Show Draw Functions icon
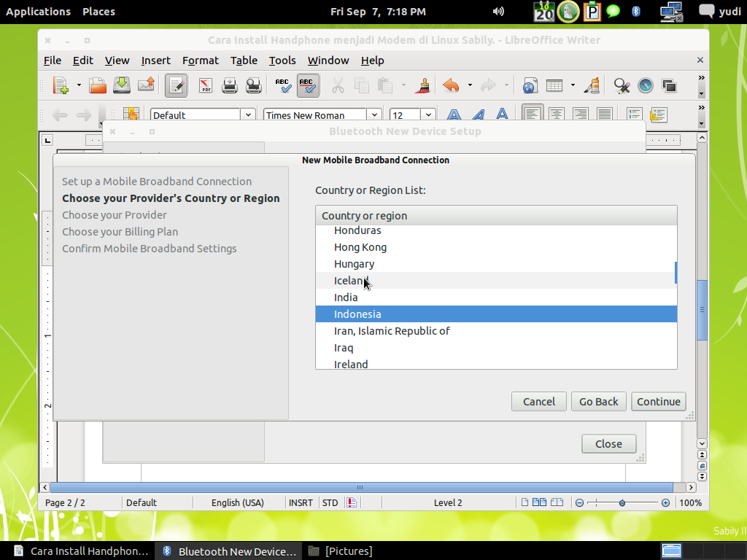The image size is (747, 560). click(592, 86)
